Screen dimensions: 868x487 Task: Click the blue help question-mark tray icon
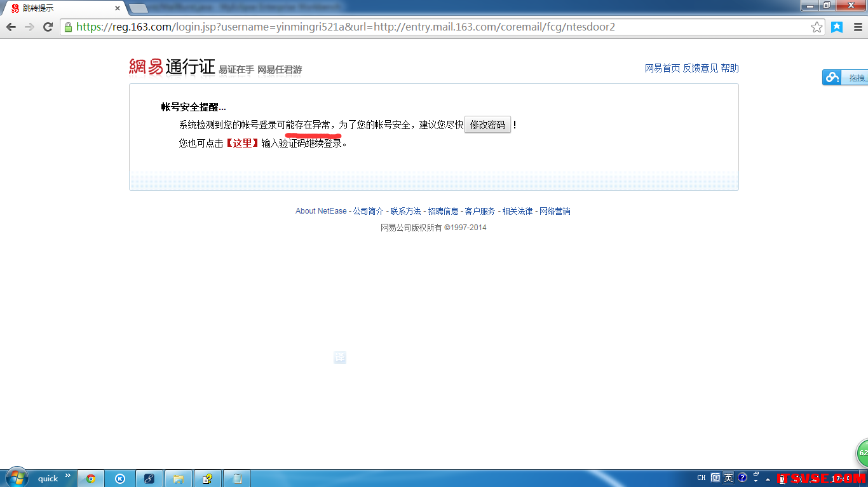coord(742,477)
